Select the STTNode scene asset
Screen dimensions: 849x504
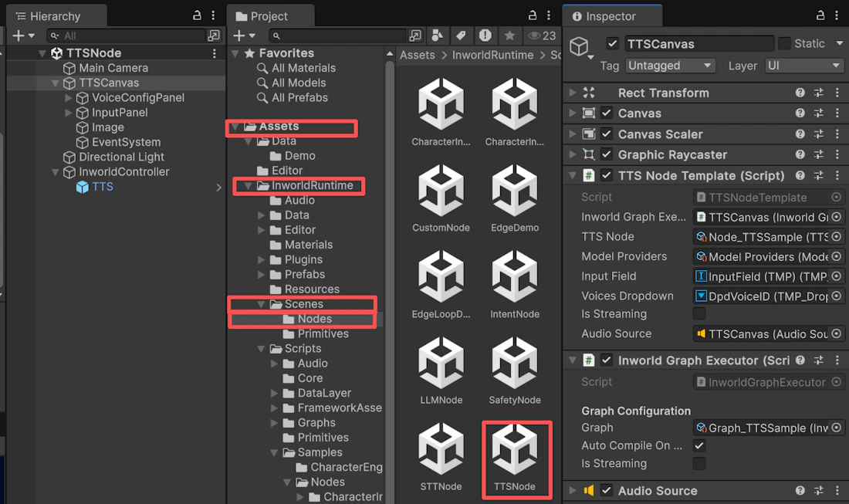click(x=441, y=458)
